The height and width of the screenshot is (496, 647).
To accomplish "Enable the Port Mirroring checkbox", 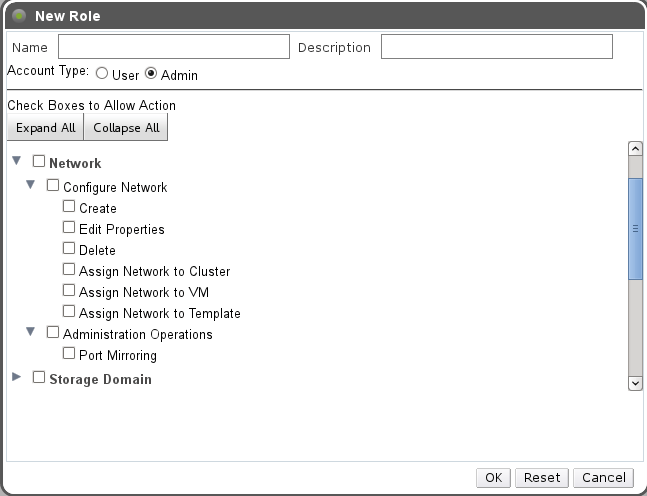I will click(x=69, y=354).
